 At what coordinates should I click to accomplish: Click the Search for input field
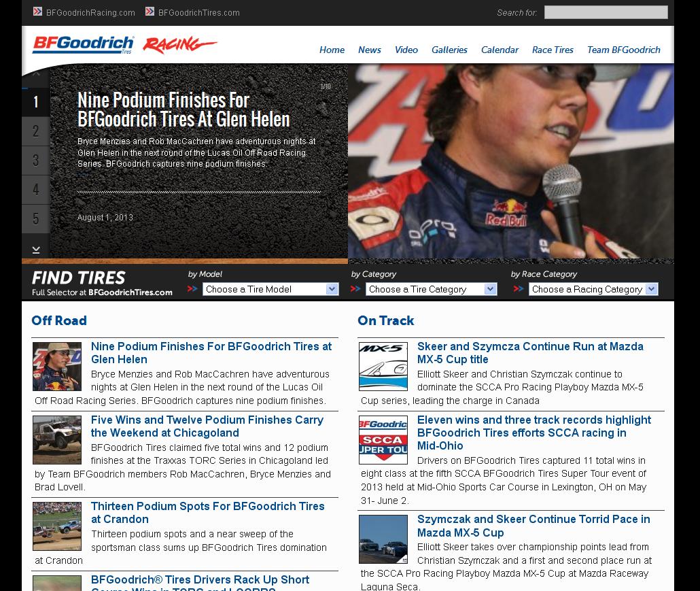(606, 12)
